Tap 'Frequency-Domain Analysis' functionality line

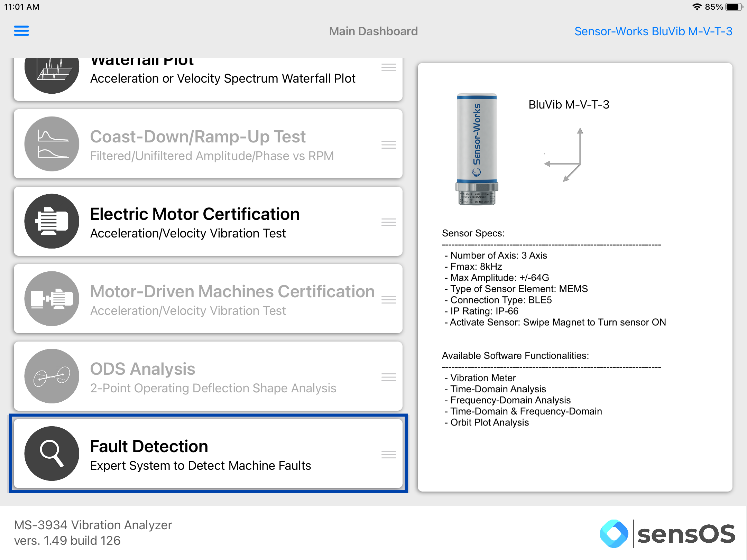[507, 400]
